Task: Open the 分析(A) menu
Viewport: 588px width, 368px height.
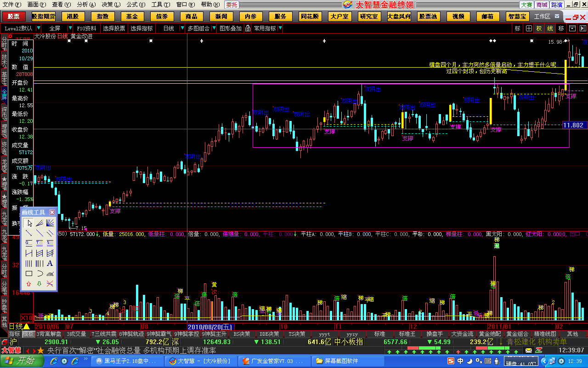Action: pyautogui.click(x=86, y=5)
